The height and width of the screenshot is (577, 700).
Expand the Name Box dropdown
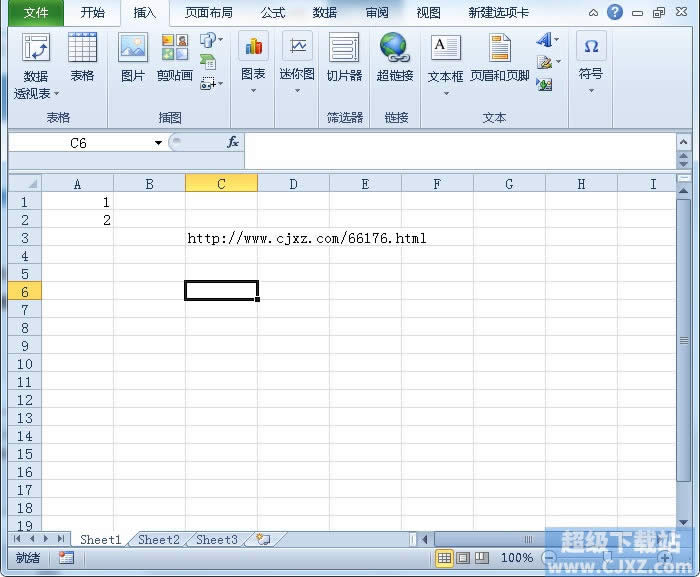(158, 143)
